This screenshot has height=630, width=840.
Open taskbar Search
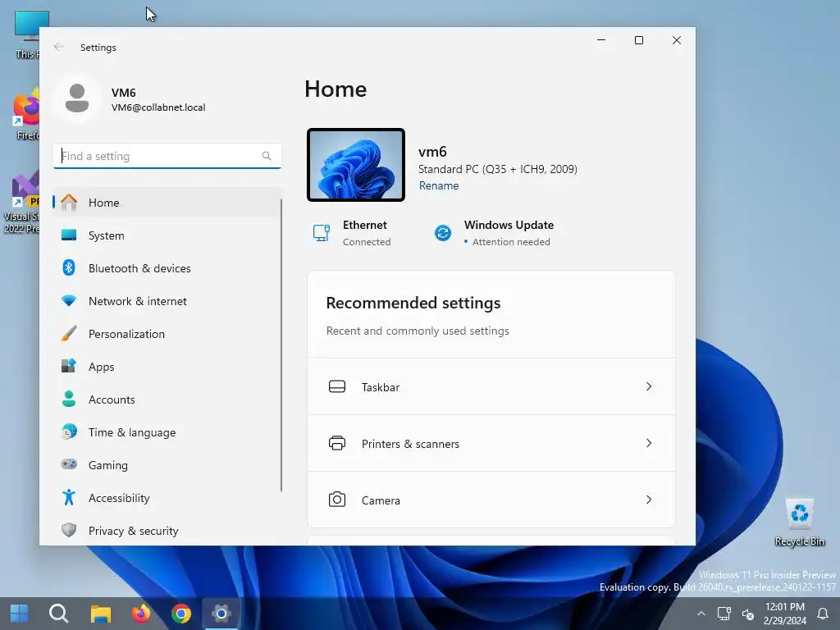point(59,614)
